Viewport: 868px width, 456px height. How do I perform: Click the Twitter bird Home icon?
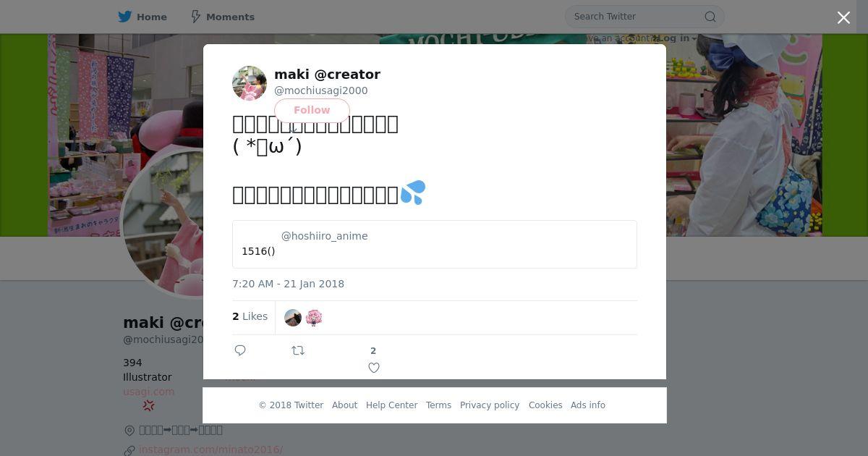tap(125, 17)
